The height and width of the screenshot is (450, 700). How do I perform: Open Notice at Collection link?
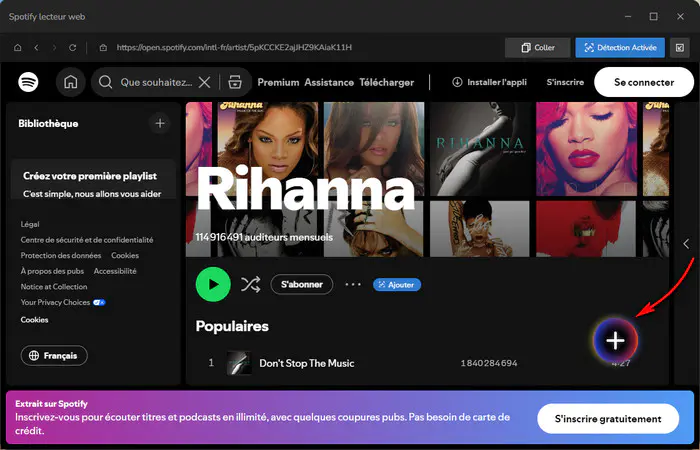point(54,287)
